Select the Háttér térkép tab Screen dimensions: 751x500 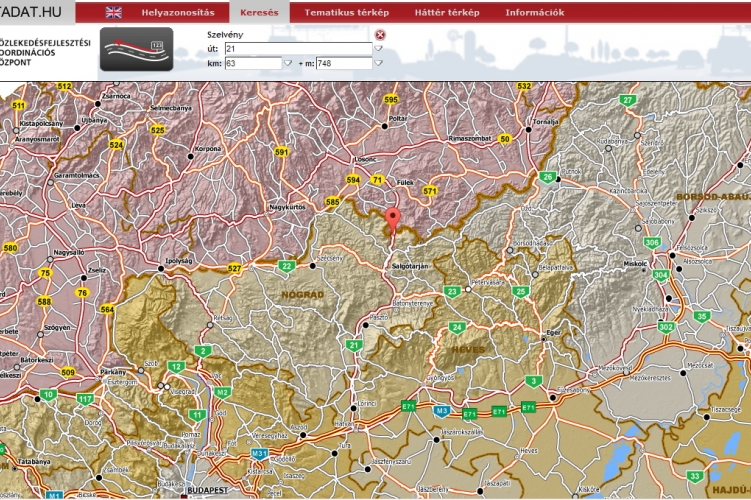click(447, 13)
